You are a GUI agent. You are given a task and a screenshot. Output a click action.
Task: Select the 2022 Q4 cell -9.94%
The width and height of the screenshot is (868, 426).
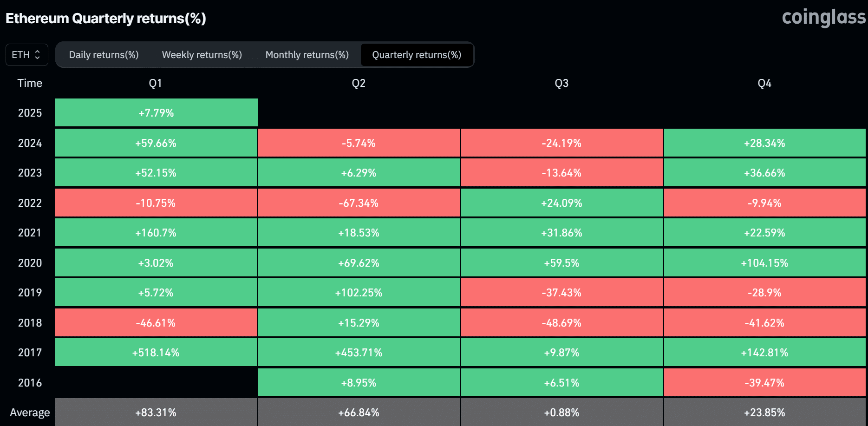pyautogui.click(x=765, y=203)
